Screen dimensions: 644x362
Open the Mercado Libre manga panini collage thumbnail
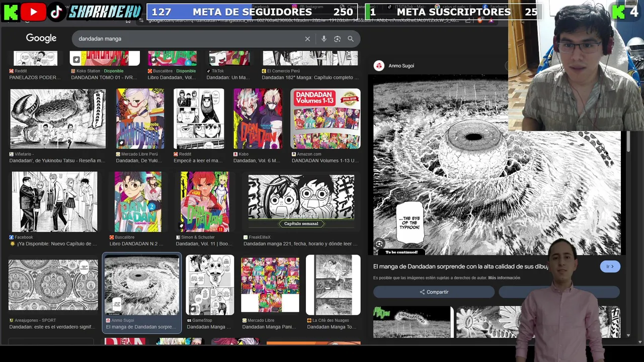pyautogui.click(x=270, y=285)
